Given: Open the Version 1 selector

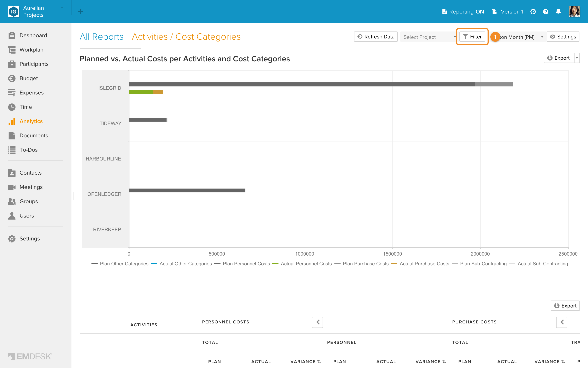Looking at the screenshot, I should pos(507,12).
